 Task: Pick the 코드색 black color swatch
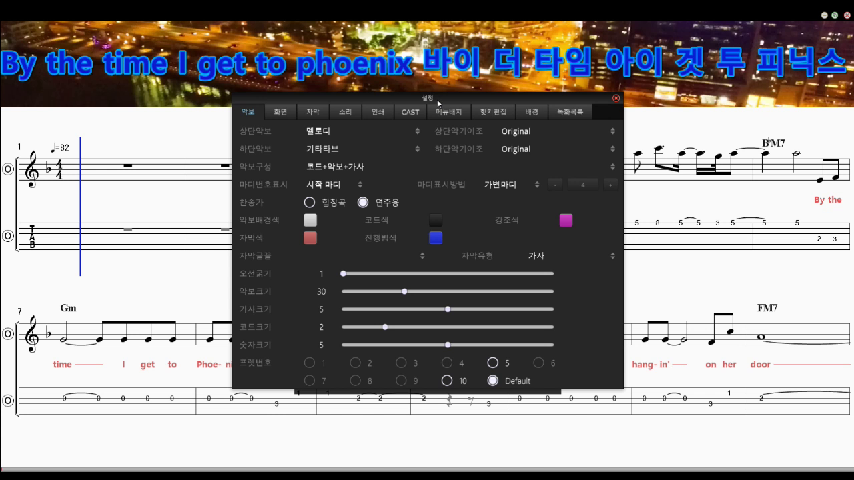click(x=435, y=220)
